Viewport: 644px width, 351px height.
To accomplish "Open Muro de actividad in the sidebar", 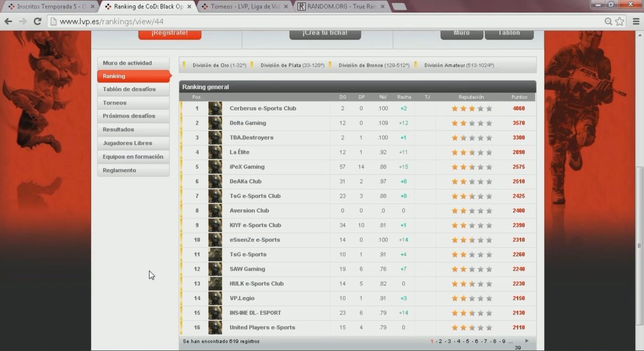I will point(133,63).
